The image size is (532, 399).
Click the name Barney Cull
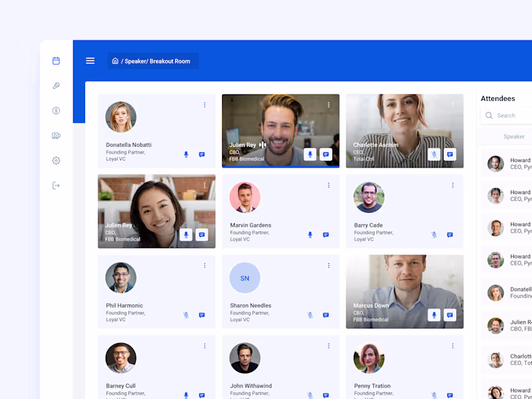click(x=120, y=386)
